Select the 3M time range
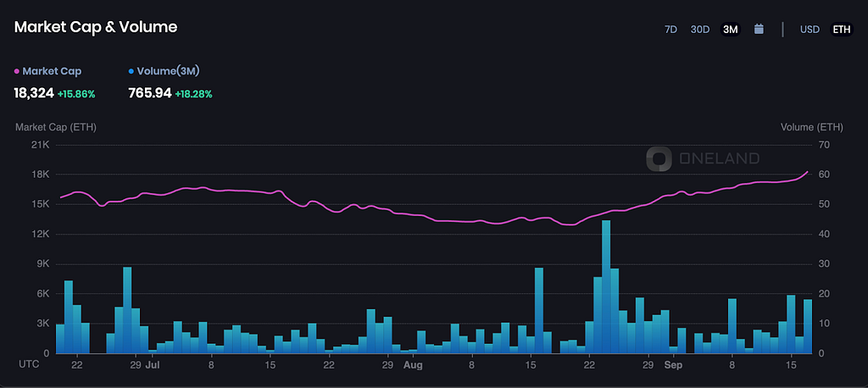This screenshot has height=388, width=868. tap(730, 30)
